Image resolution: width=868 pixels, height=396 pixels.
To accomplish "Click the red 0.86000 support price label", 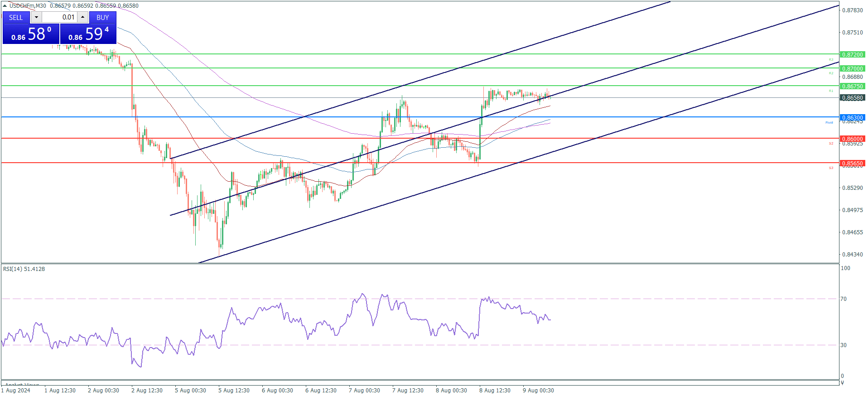I will (852, 139).
